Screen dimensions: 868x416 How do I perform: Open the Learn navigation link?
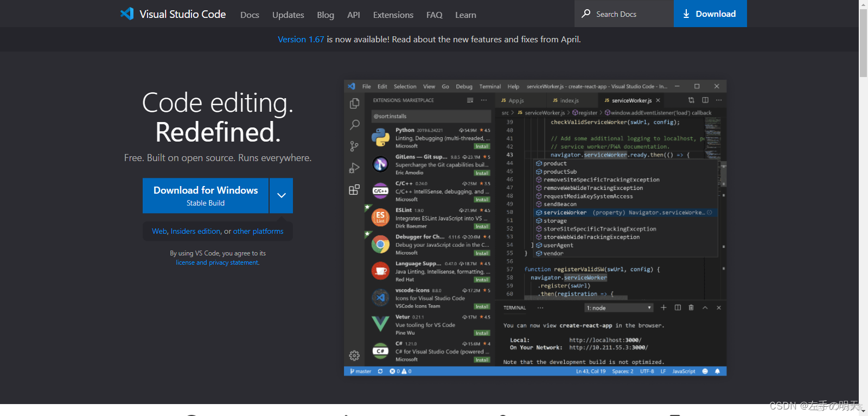point(465,15)
